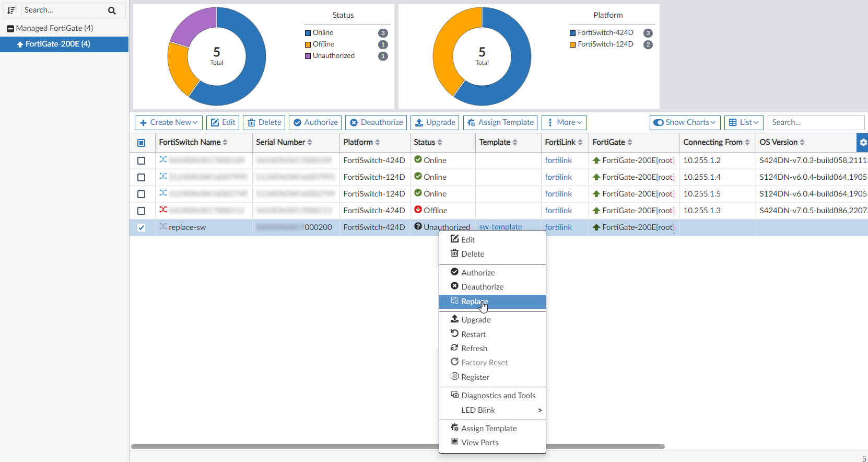This screenshot has width=868, height=462.
Task: Click the Delete toolbar button
Action: tap(264, 122)
